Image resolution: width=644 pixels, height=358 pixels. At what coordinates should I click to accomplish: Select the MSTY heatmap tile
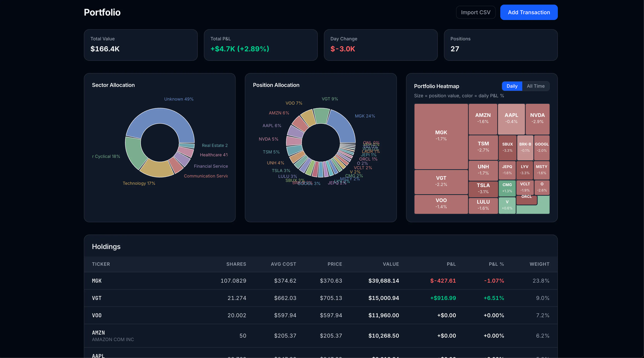541,170
